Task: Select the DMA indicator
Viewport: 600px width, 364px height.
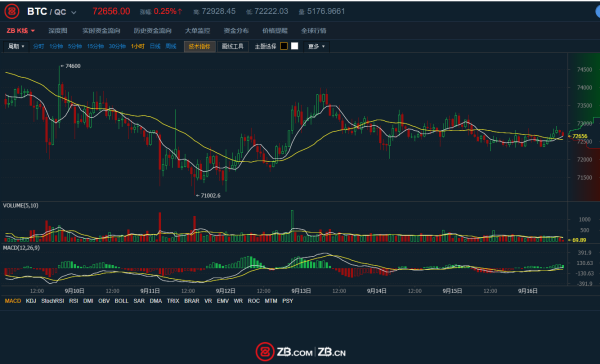Action: (156, 301)
